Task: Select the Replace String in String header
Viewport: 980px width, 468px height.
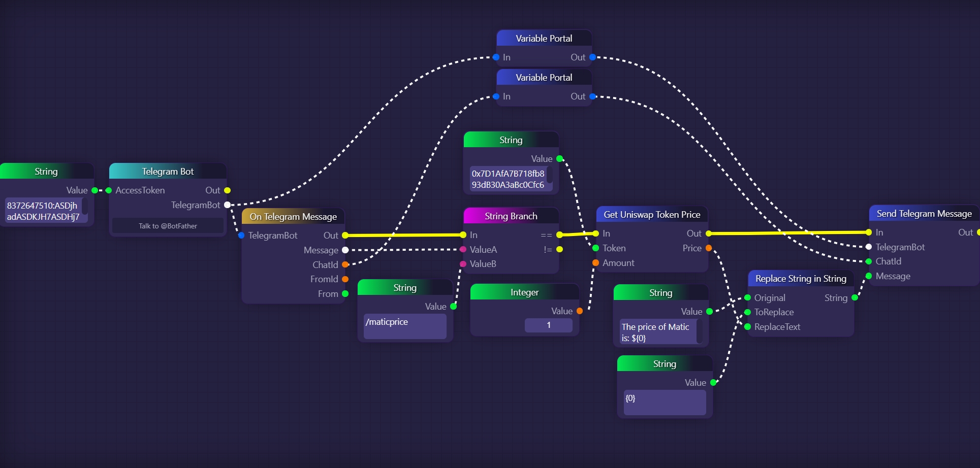Action: coord(801,279)
